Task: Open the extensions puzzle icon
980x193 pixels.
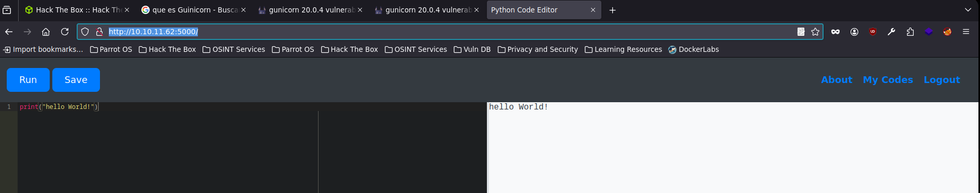Action: click(x=910, y=32)
